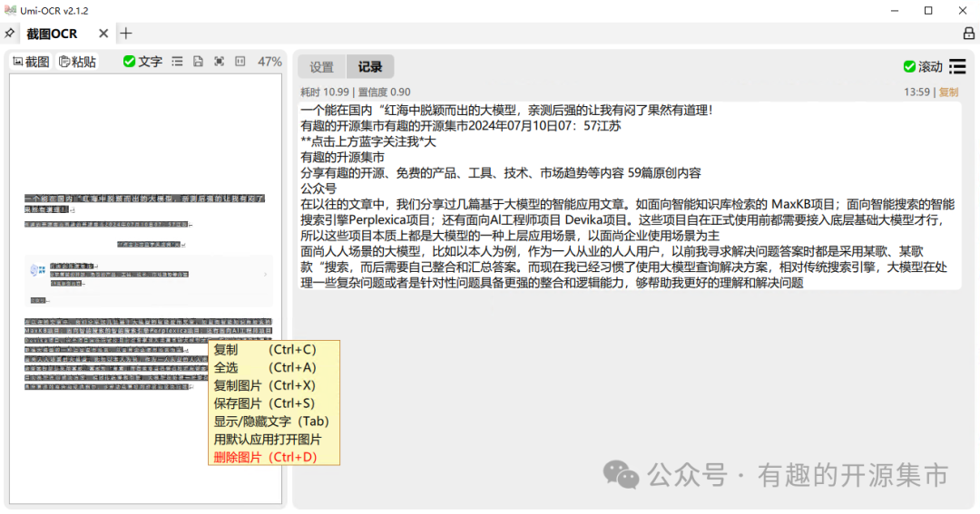This screenshot has height=514, width=980.
Task: Choose 复制 (Ctrl+C) in context menu
Action: click(274, 350)
